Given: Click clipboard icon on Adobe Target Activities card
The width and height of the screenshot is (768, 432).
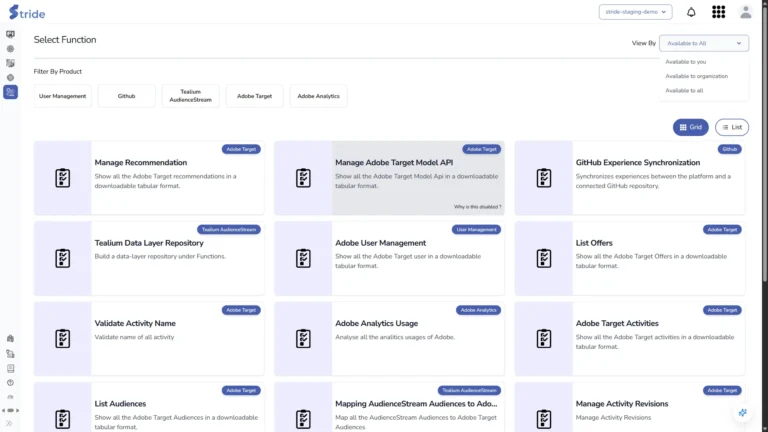Looking at the screenshot, I should click(544, 338).
